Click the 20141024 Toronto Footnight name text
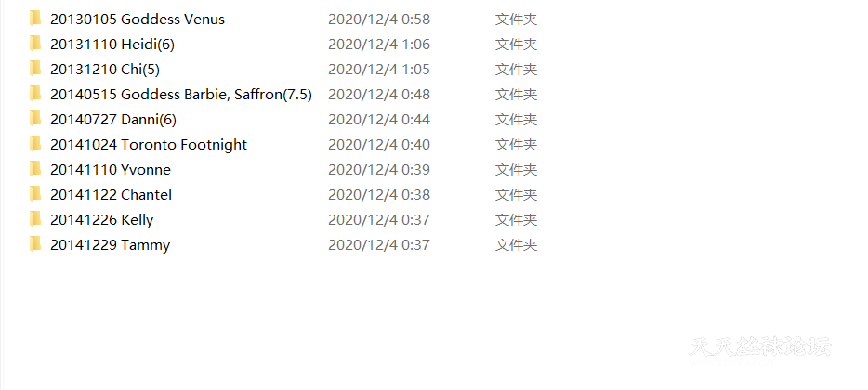868x390 pixels. (x=149, y=145)
